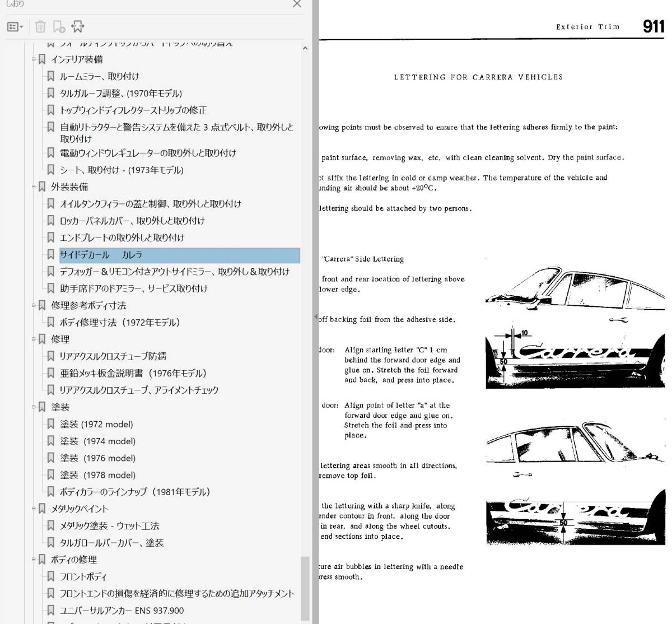Close the bookmarks panel
This screenshot has height=624, width=672.
point(297,4)
